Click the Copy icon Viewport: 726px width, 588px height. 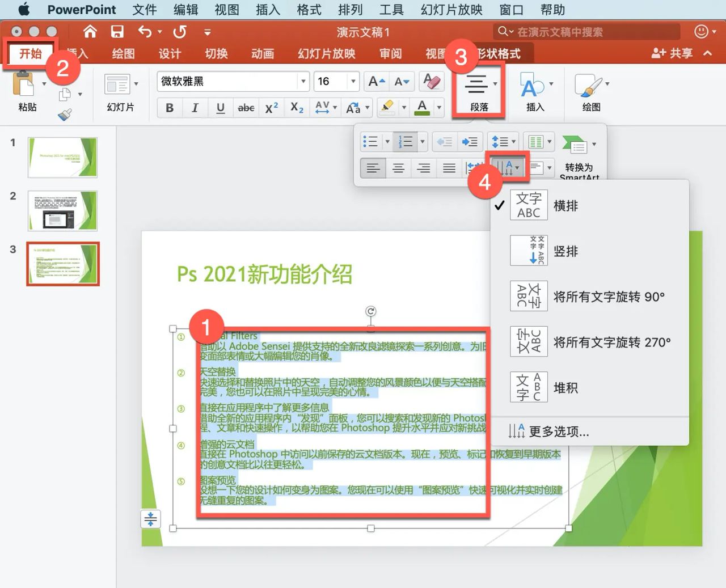(x=65, y=94)
